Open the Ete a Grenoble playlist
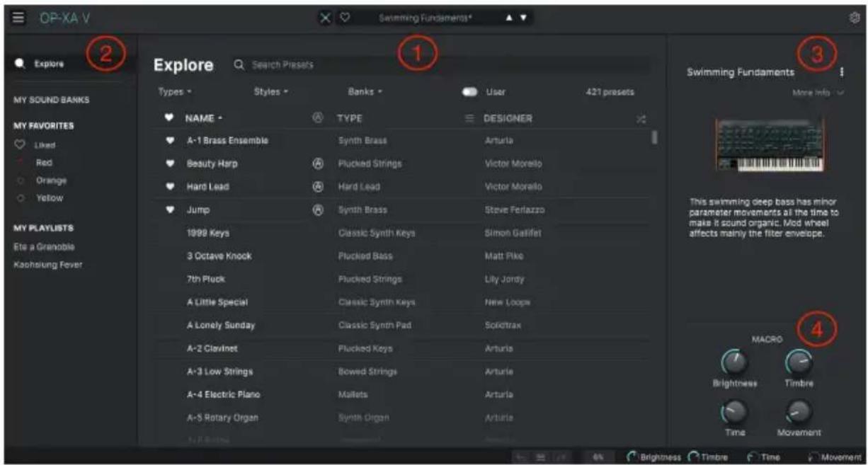This screenshot has height=465, width=868. point(44,247)
